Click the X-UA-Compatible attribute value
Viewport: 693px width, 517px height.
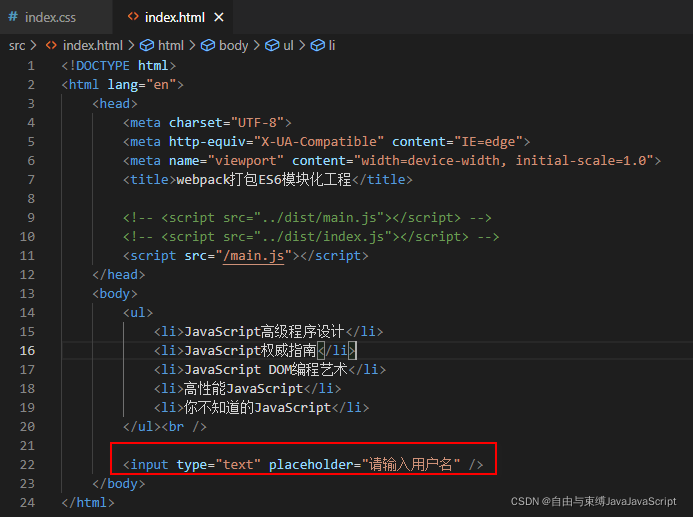tap(319, 142)
